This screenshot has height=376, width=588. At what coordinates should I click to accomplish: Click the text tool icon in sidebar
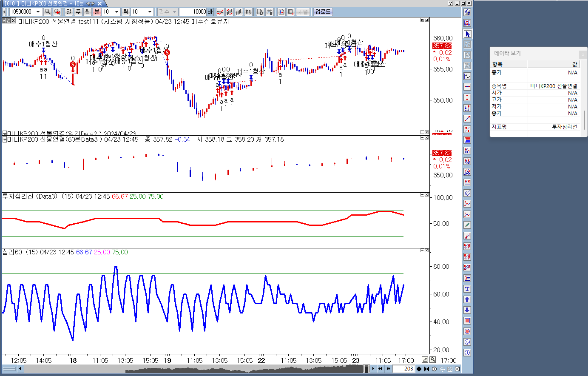(467, 289)
